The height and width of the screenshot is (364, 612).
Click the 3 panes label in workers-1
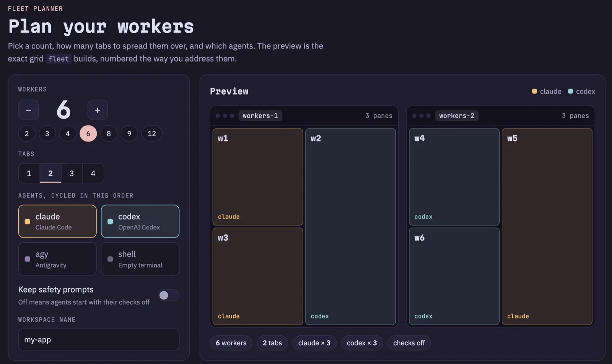point(379,116)
